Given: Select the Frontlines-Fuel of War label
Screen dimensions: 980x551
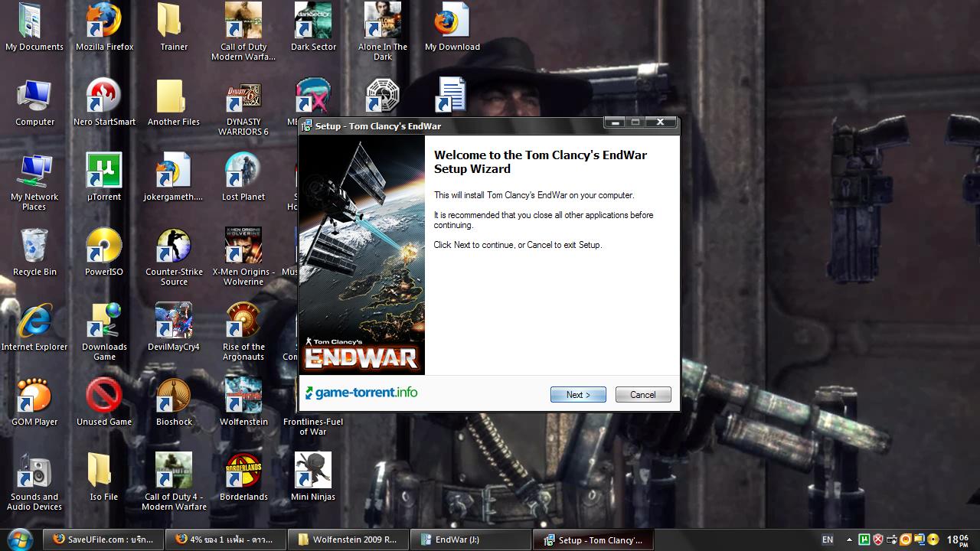Looking at the screenshot, I should [313, 426].
